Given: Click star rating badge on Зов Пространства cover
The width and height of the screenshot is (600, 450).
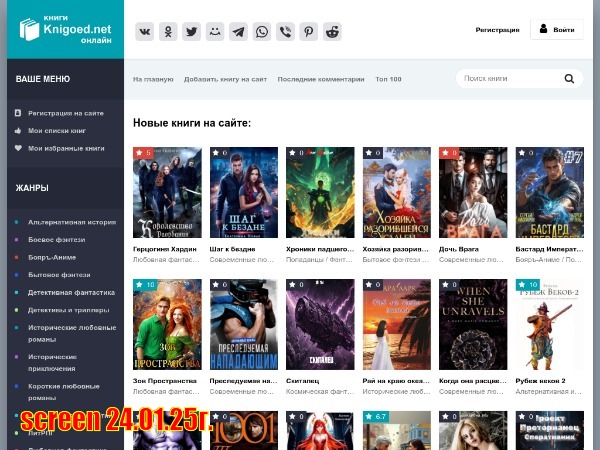Looking at the screenshot, I should tap(145, 285).
